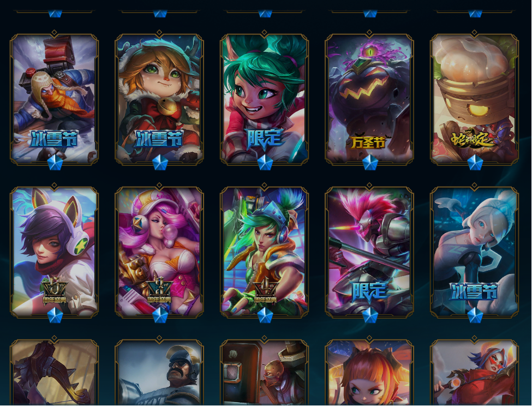
Task: Open the mustached helmet soldier skin card
Action: point(159,372)
